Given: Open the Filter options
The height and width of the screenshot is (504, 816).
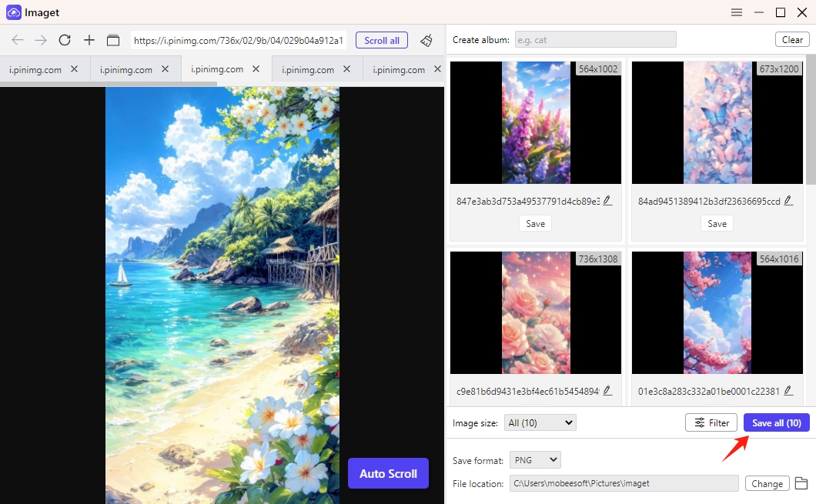Looking at the screenshot, I should coord(711,422).
